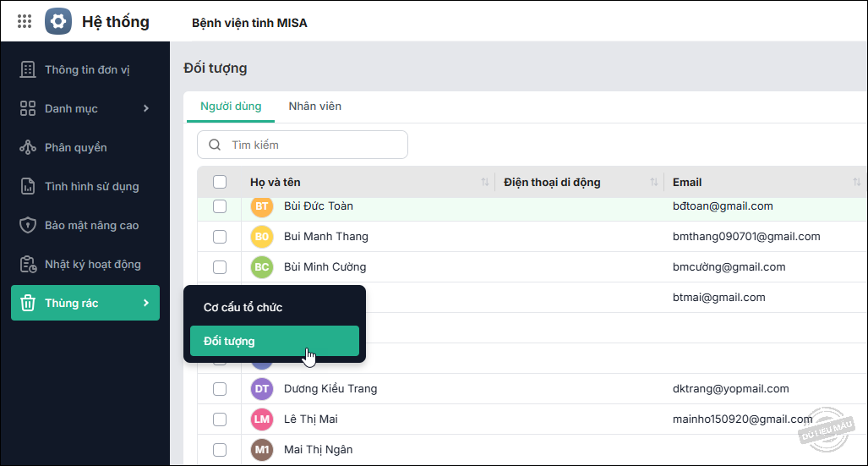Click the Tình hình sử dụng report icon
The width and height of the screenshot is (868, 466).
pyautogui.click(x=28, y=186)
